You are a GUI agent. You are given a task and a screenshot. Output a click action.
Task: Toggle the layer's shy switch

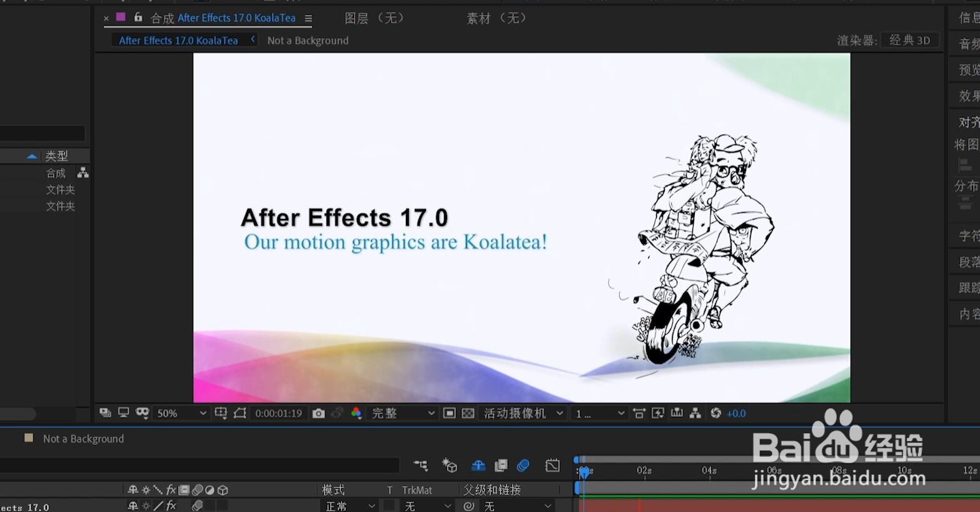[133, 506]
